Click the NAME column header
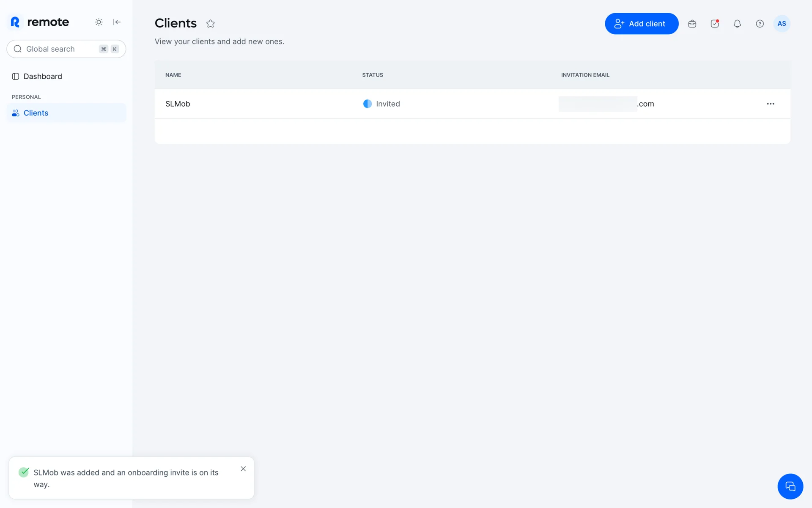The height and width of the screenshot is (508, 812). (173, 75)
